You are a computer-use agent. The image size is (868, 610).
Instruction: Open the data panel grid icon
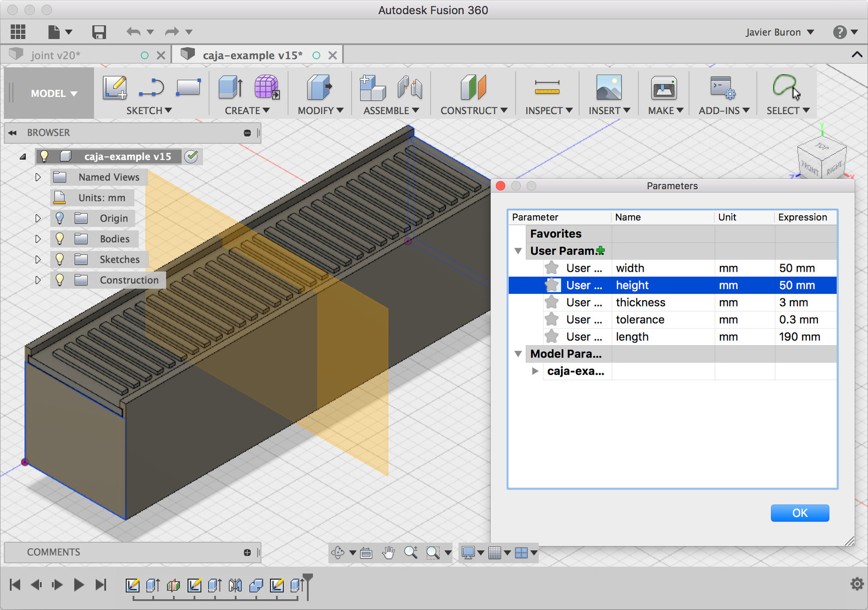coord(18,32)
